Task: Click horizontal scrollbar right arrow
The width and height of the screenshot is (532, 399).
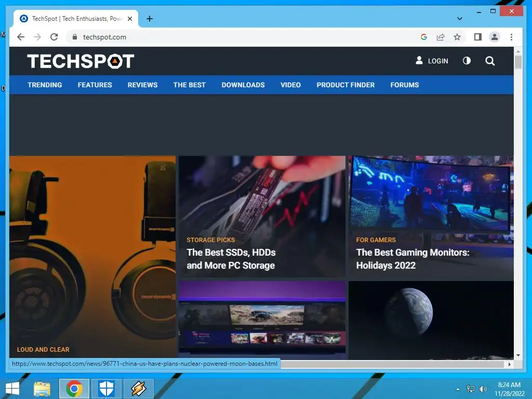Action: (509, 364)
